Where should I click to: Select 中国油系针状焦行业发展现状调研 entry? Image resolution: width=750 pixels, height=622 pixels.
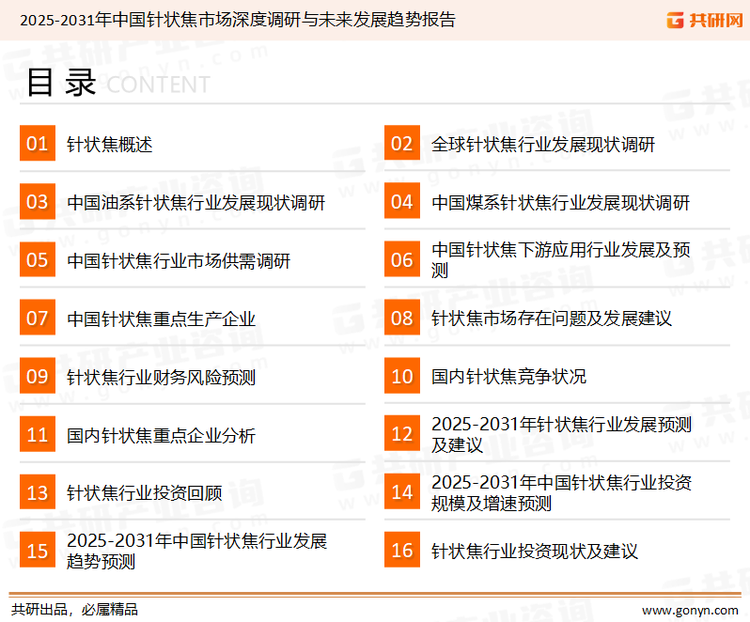[196, 203]
